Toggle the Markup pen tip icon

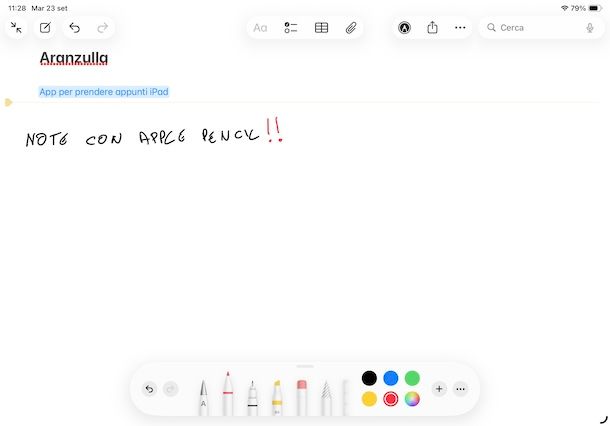point(405,28)
